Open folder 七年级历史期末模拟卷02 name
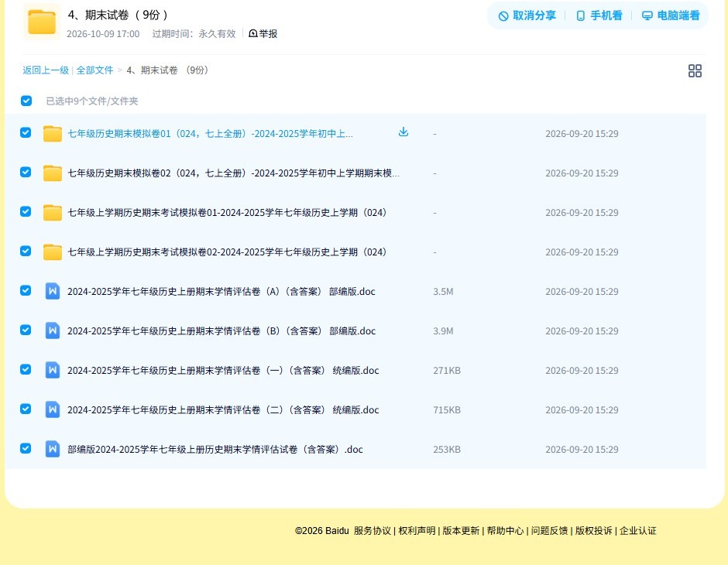728x565 pixels. pos(234,173)
